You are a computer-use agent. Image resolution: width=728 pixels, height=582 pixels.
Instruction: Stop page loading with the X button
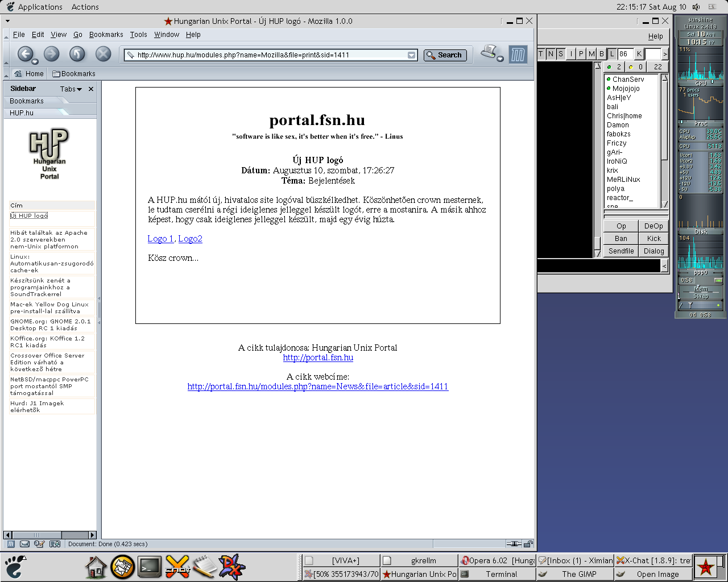coord(103,54)
